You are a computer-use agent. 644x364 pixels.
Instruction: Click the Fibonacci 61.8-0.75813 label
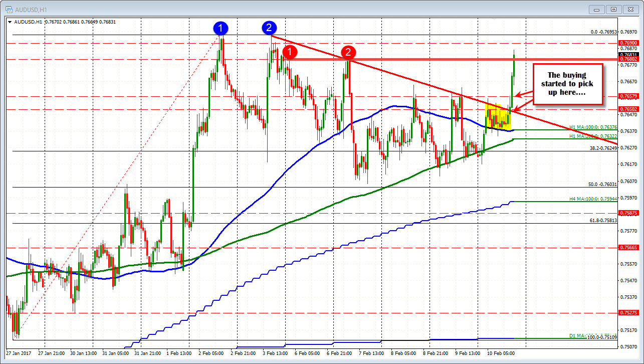[x=603, y=220]
